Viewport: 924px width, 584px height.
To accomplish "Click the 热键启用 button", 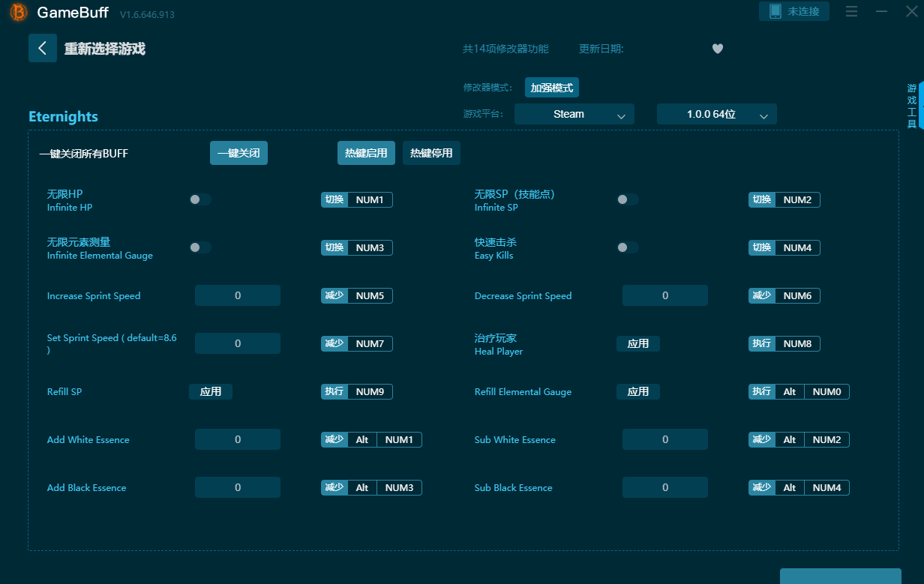I will click(x=366, y=153).
